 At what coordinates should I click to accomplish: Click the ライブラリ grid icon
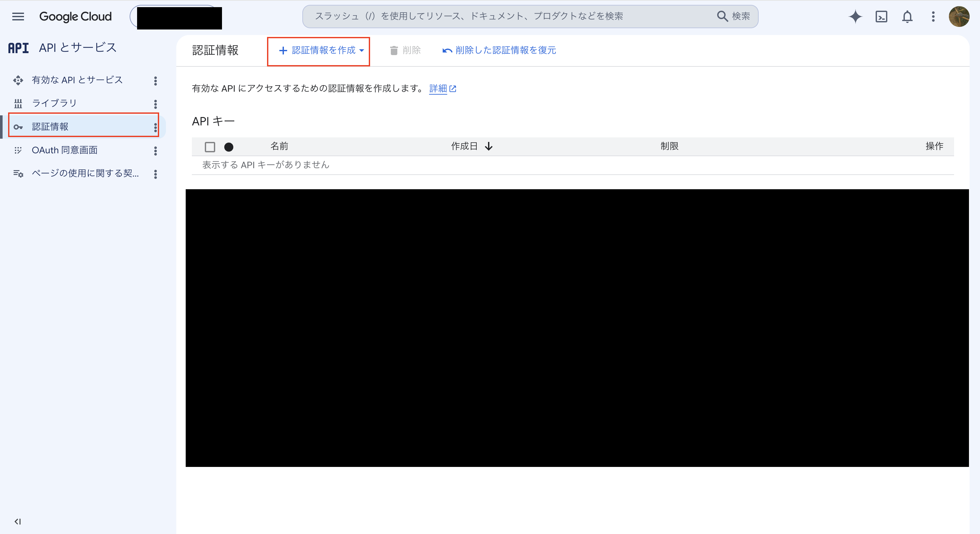[x=18, y=103]
